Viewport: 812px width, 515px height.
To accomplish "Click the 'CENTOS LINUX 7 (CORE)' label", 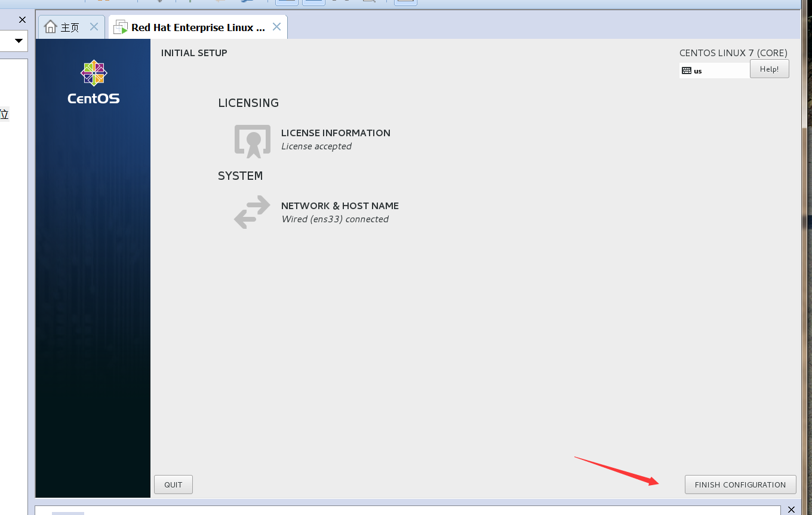I will 733,53.
